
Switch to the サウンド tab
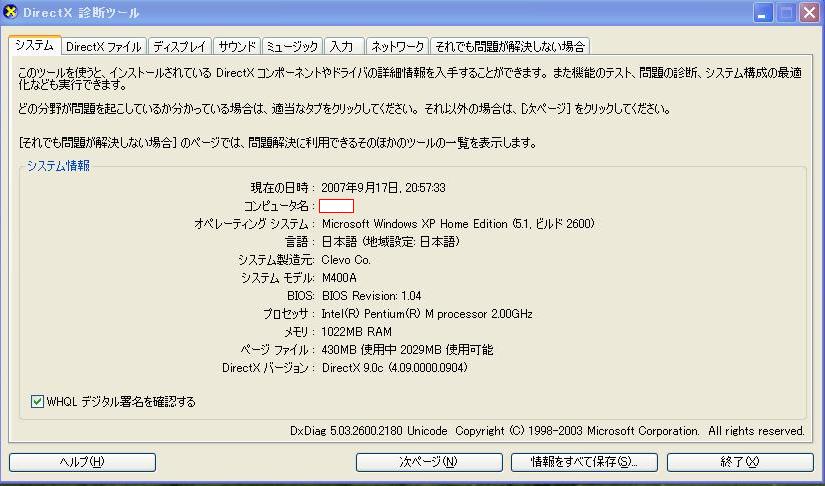click(x=237, y=46)
